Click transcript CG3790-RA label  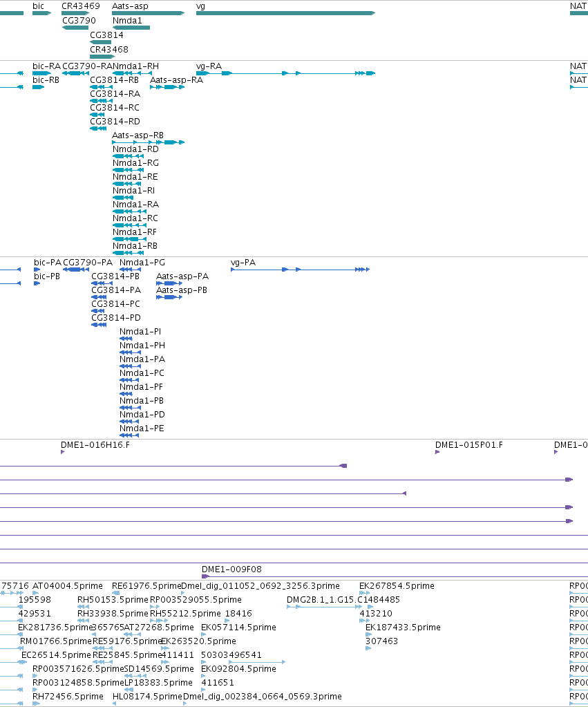point(88,66)
